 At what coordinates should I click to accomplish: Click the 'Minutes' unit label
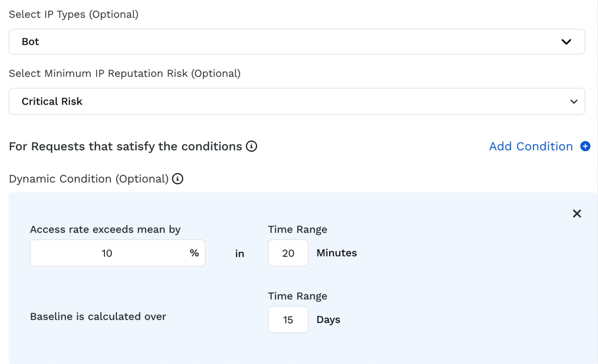pos(337,253)
